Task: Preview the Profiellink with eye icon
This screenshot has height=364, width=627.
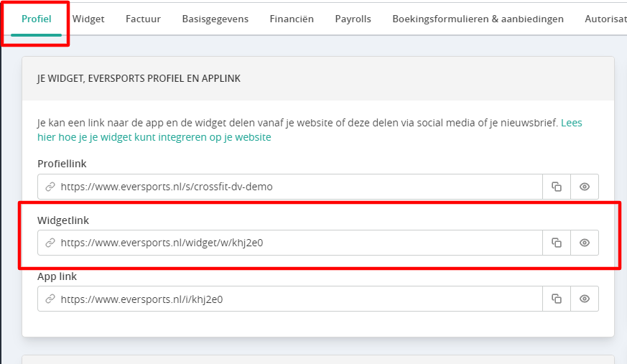Action: point(584,187)
